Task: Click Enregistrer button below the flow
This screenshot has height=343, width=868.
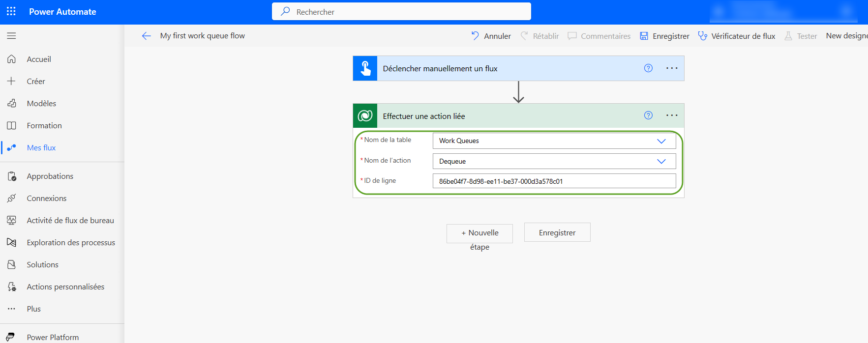Action: coord(557,232)
